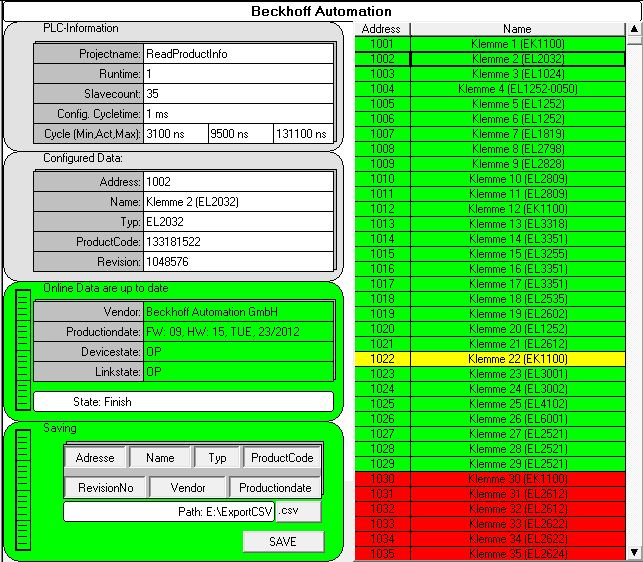Screen dimensions: 643x562
Task: Click the Vendor value Beckhoff Automation GmbH
Action: click(x=238, y=312)
